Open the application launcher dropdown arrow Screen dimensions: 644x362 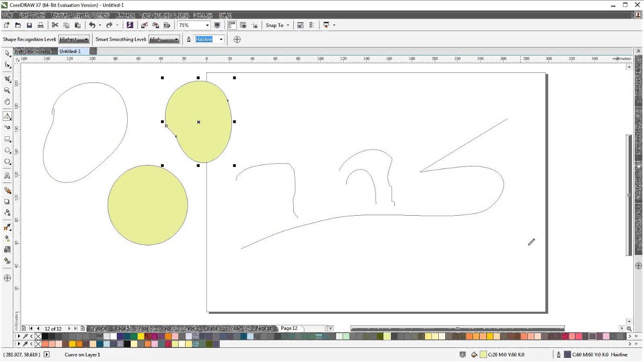click(x=334, y=25)
